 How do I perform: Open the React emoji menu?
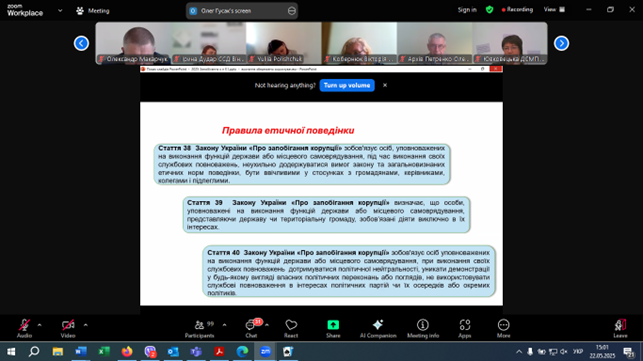(x=291, y=329)
